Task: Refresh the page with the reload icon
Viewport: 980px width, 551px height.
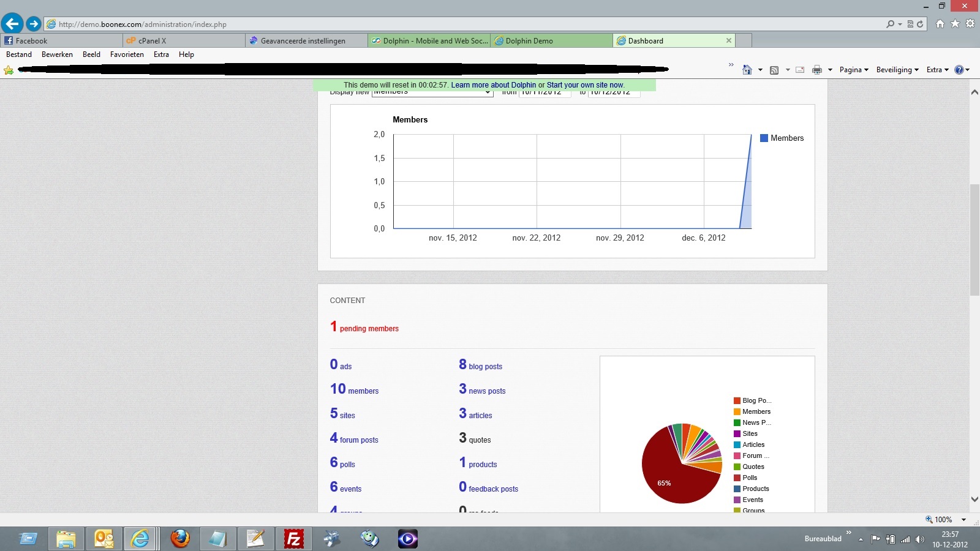Action: tap(920, 24)
